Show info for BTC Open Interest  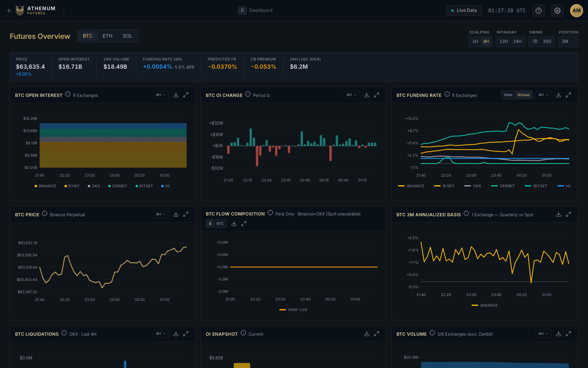click(68, 94)
